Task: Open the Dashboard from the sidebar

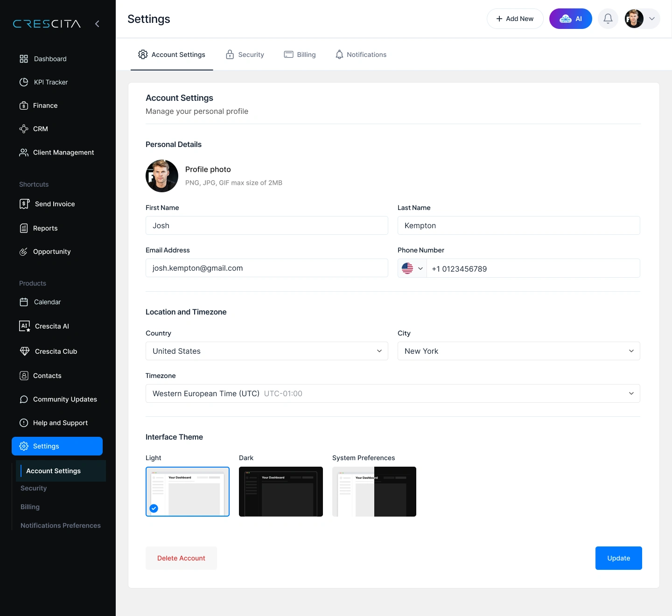Action: [x=49, y=59]
